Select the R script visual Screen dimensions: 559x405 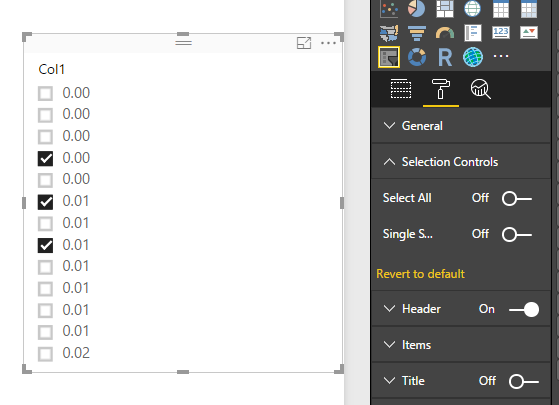pyautogui.click(x=445, y=57)
